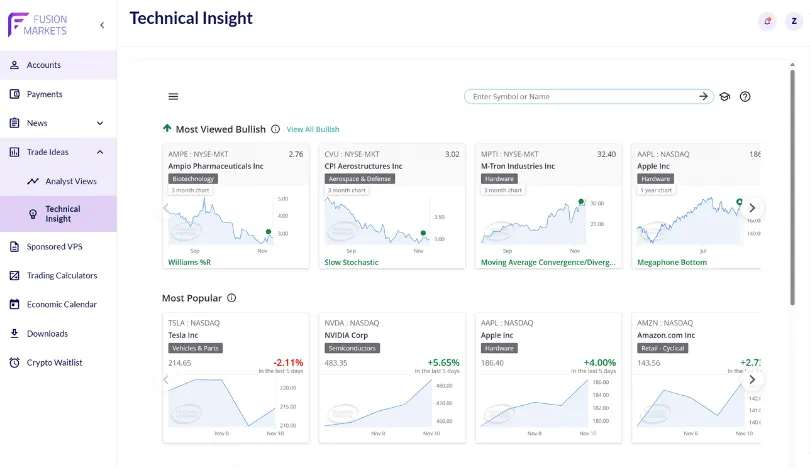
Task: Click info icon beside Most Popular
Action: (x=232, y=298)
